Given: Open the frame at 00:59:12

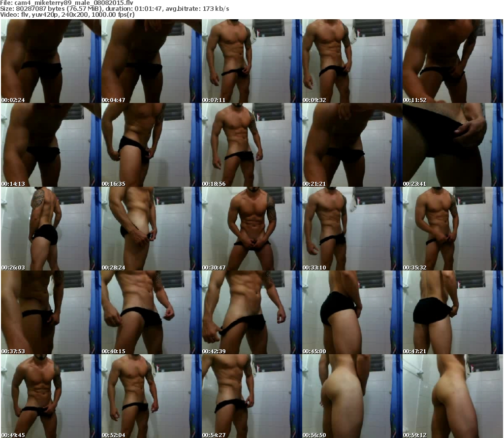Looking at the screenshot, I should tap(453, 396).
